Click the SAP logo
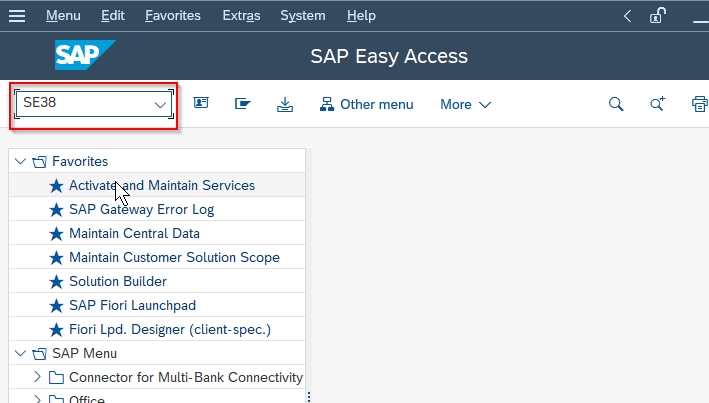This screenshot has height=403, width=709. click(85, 55)
